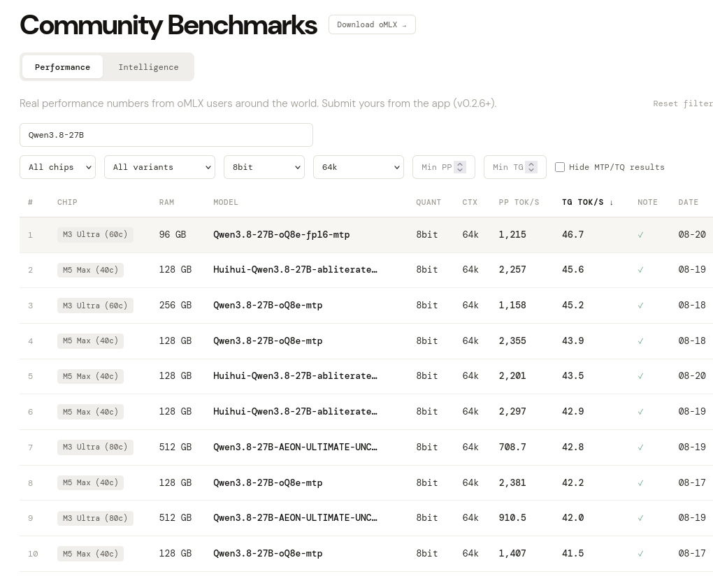Switch to the Intelligence tab
The height and width of the screenshot is (588, 713).
point(148,67)
